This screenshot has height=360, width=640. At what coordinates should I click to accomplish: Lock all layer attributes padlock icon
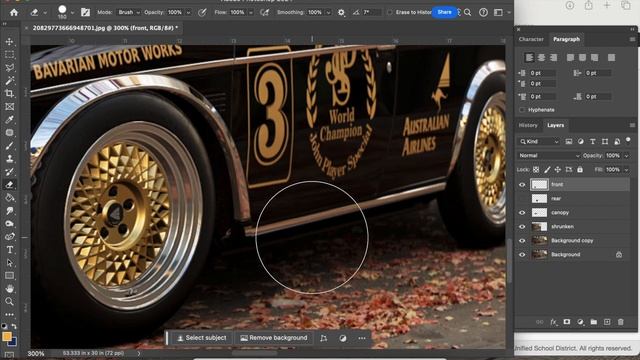pos(580,169)
